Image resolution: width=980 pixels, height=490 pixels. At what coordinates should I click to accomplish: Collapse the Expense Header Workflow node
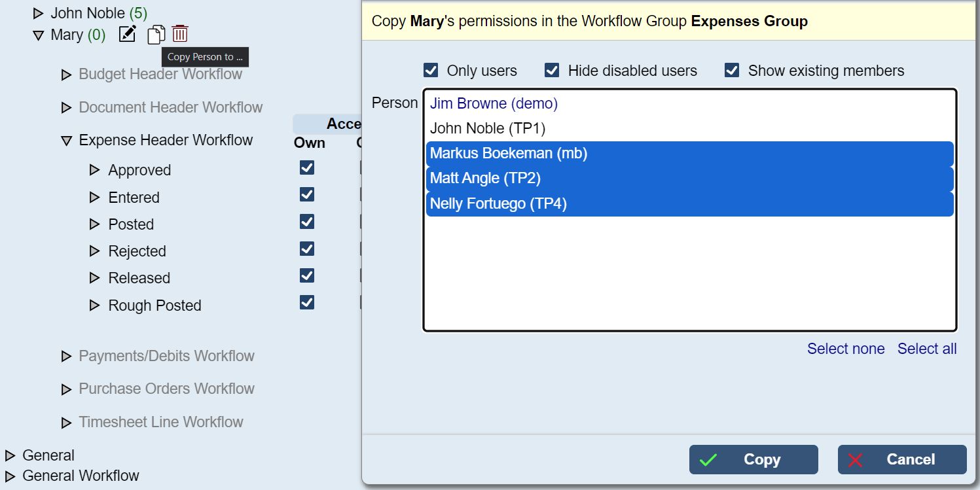pyautogui.click(x=66, y=141)
